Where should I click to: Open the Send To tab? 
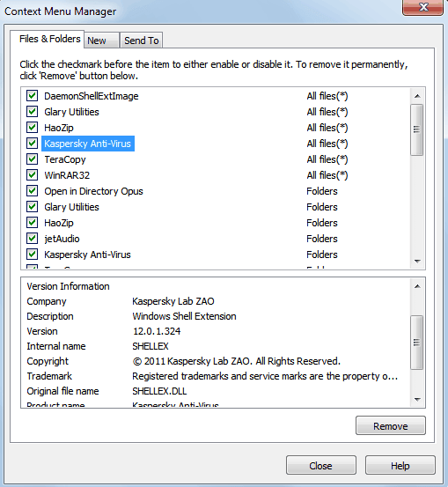click(141, 41)
